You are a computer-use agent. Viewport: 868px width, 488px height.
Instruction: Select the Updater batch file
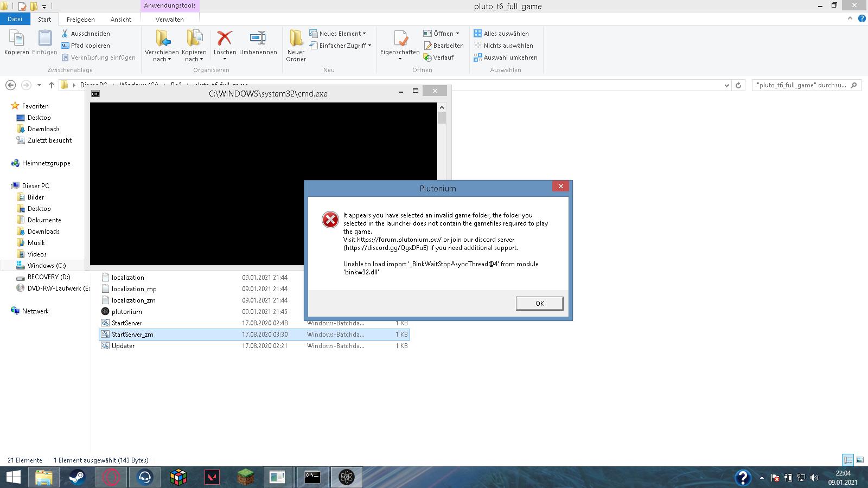point(254,346)
